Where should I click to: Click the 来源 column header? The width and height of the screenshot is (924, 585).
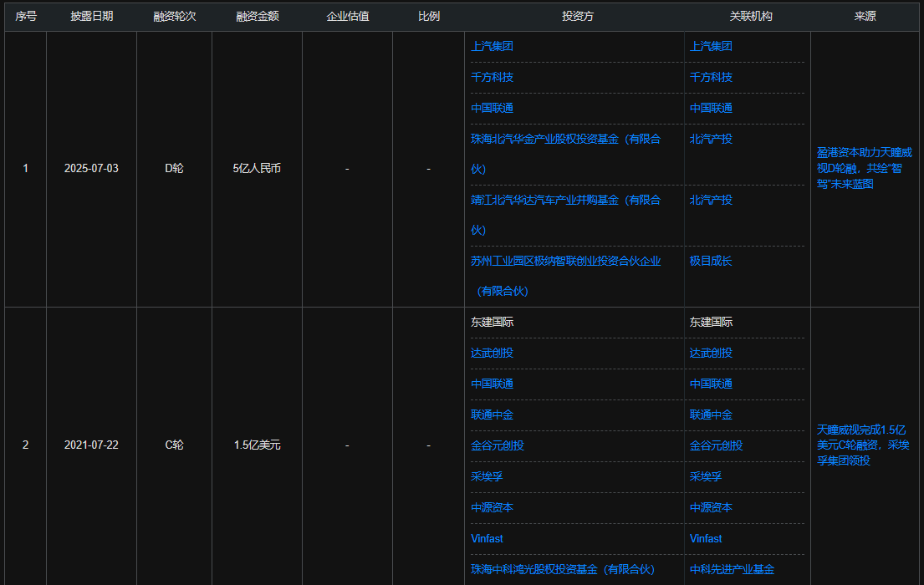865,17
